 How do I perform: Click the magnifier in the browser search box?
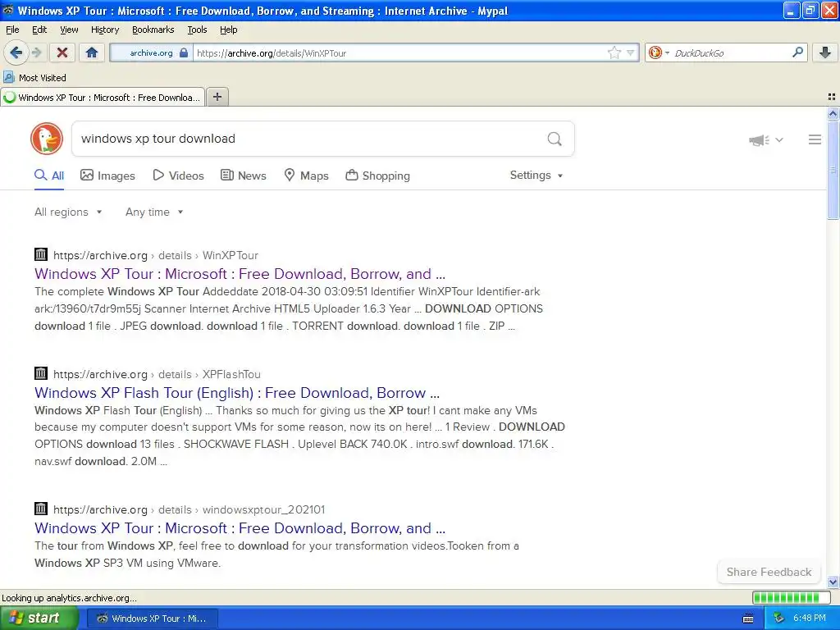pos(797,52)
